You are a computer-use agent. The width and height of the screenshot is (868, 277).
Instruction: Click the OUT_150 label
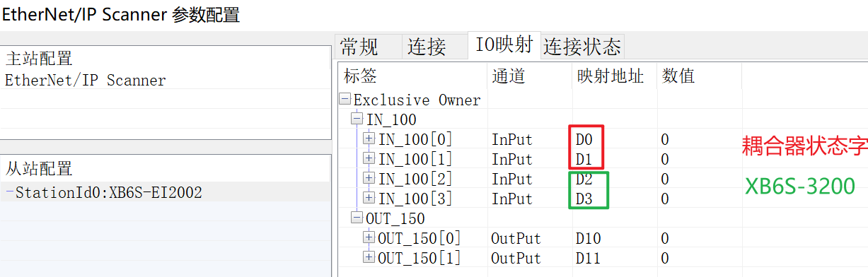(x=395, y=219)
